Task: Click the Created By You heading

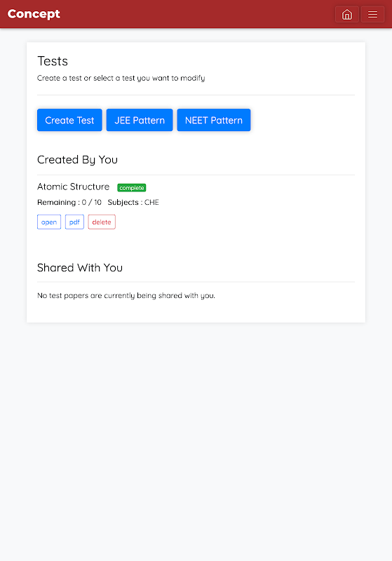Action: click(x=77, y=160)
